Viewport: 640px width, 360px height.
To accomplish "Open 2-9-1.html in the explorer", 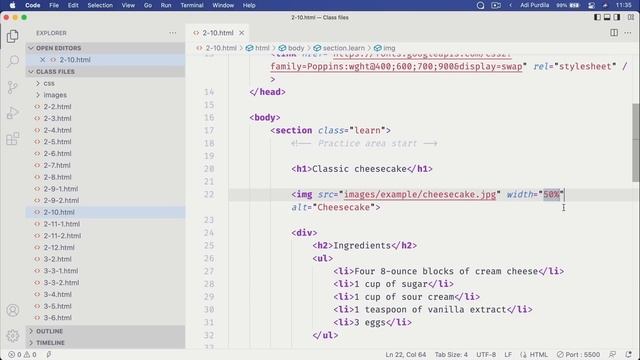I will click(x=105, y=189).
